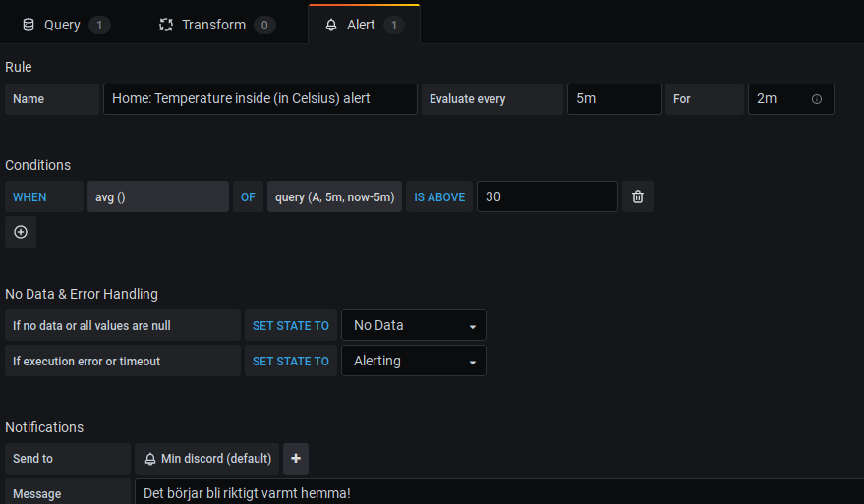Click the Query tab database icon
The width and height of the screenshot is (864, 504).
click(28, 25)
